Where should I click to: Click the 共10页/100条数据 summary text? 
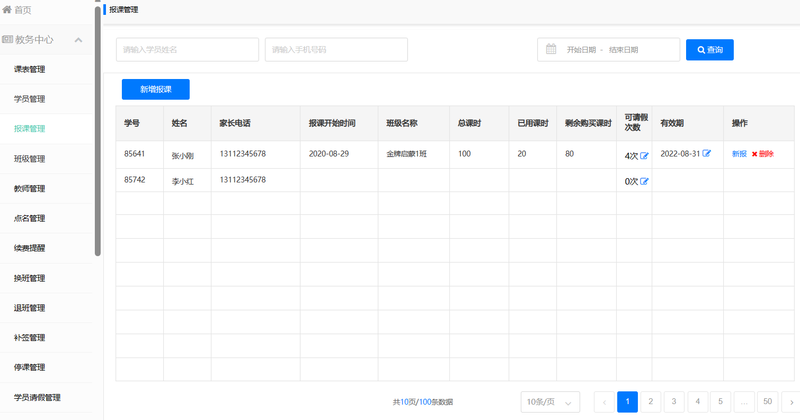pos(423,402)
